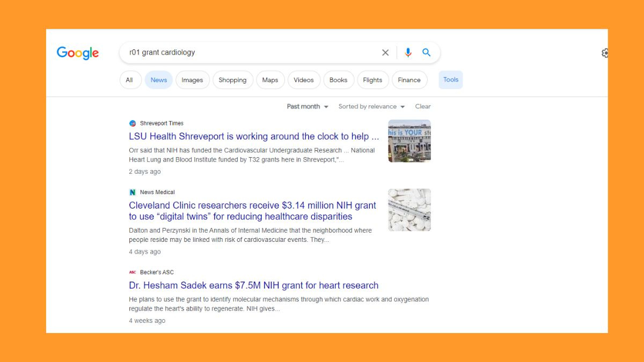Click the Becker's ASC source name

[157, 272]
